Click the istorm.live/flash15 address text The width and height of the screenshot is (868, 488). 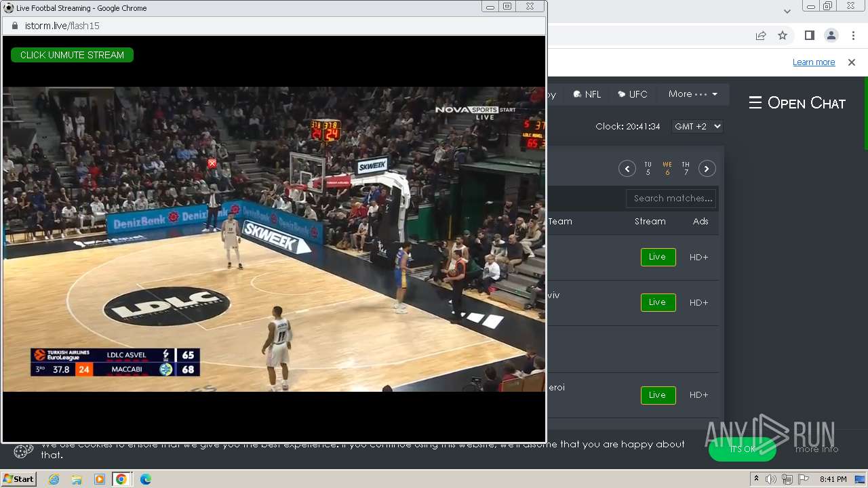pyautogui.click(x=62, y=26)
